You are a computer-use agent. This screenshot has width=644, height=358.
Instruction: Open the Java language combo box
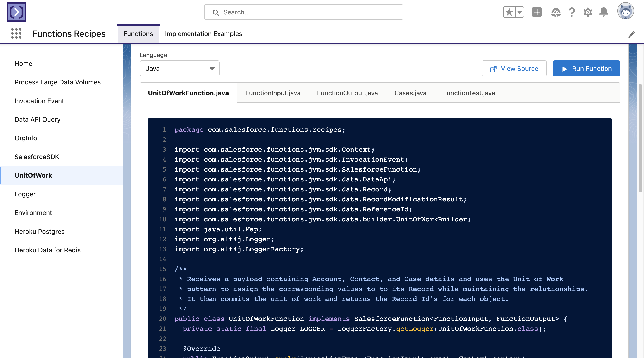pyautogui.click(x=179, y=69)
